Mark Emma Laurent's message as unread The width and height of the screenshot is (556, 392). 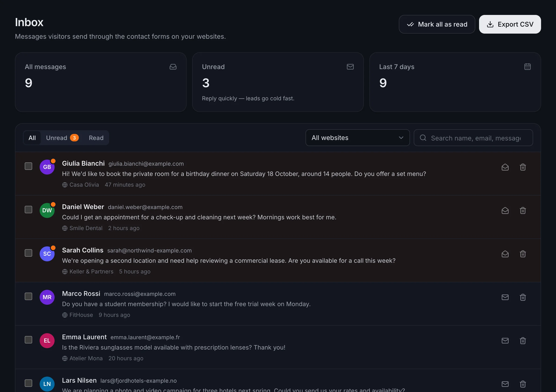pyautogui.click(x=505, y=341)
